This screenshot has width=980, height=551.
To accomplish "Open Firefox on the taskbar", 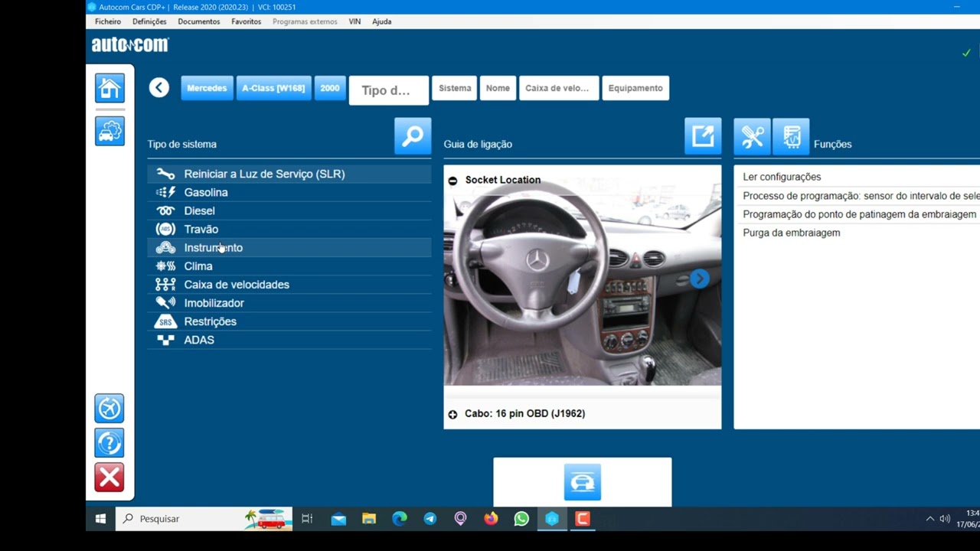I will click(x=491, y=519).
